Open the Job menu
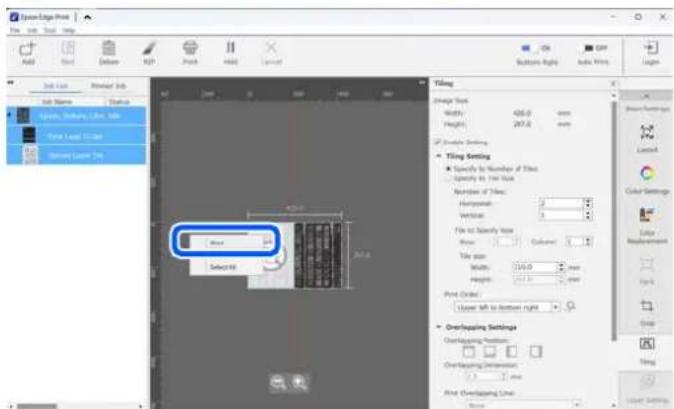 (32, 31)
